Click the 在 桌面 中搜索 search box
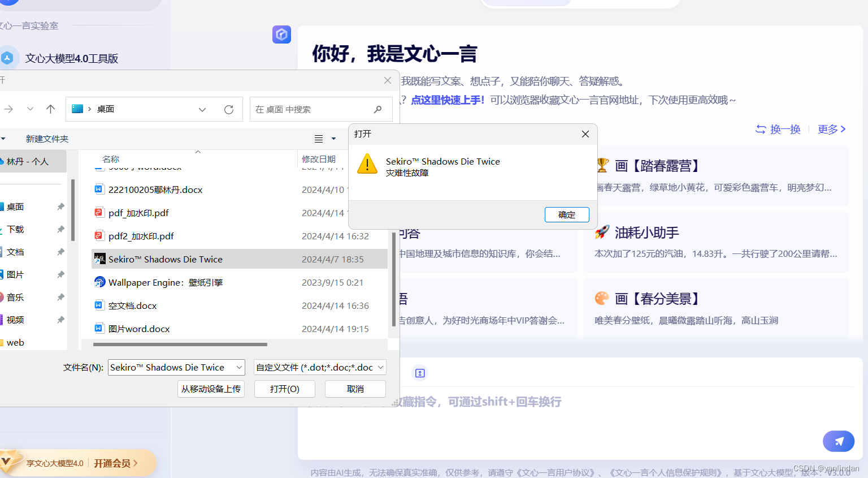Viewport: 868px width, 478px height. 321,109
